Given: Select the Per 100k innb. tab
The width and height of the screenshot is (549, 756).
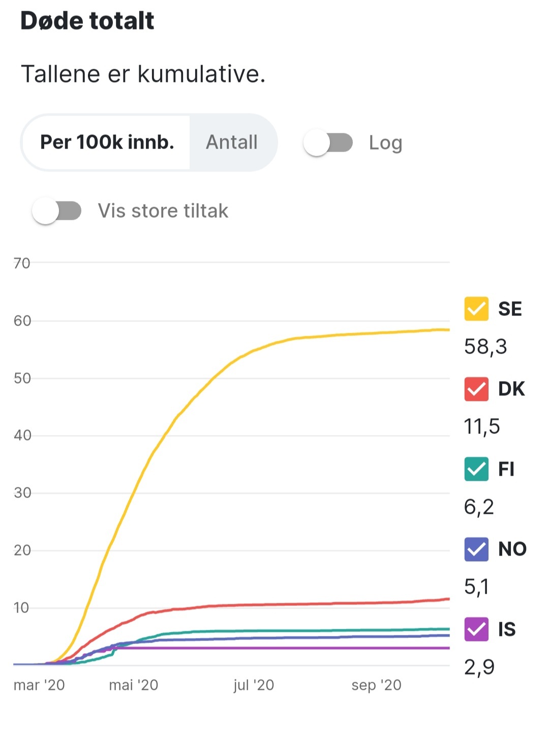Looking at the screenshot, I should (x=107, y=142).
